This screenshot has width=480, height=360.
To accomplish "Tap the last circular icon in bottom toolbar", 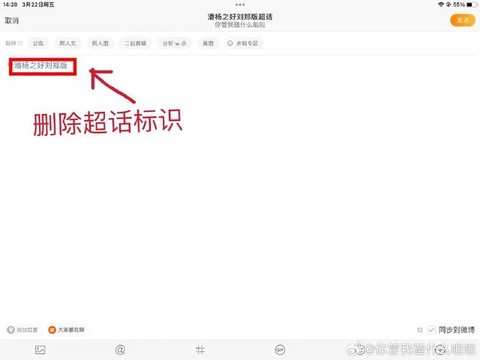I will click(x=441, y=349).
